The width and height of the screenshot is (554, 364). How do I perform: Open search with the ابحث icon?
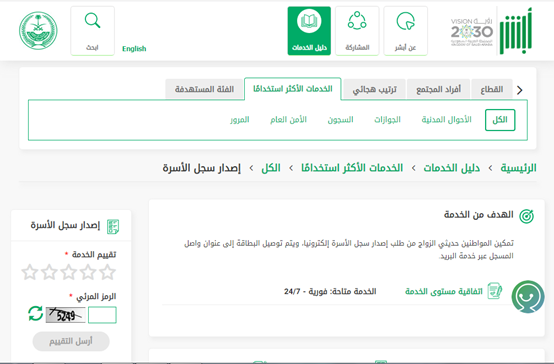point(93,31)
